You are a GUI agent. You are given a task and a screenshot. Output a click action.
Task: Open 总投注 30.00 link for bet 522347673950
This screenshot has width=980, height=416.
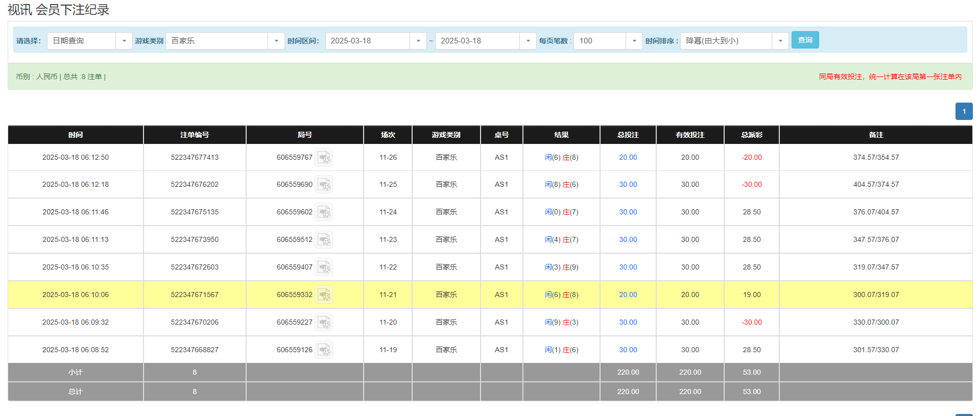pyautogui.click(x=628, y=240)
